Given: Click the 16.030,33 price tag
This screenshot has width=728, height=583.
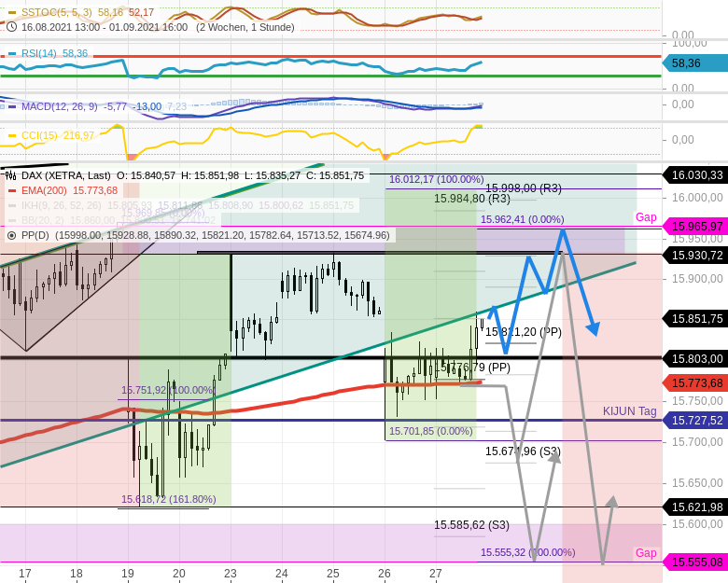Looking at the screenshot, I should (695, 175).
